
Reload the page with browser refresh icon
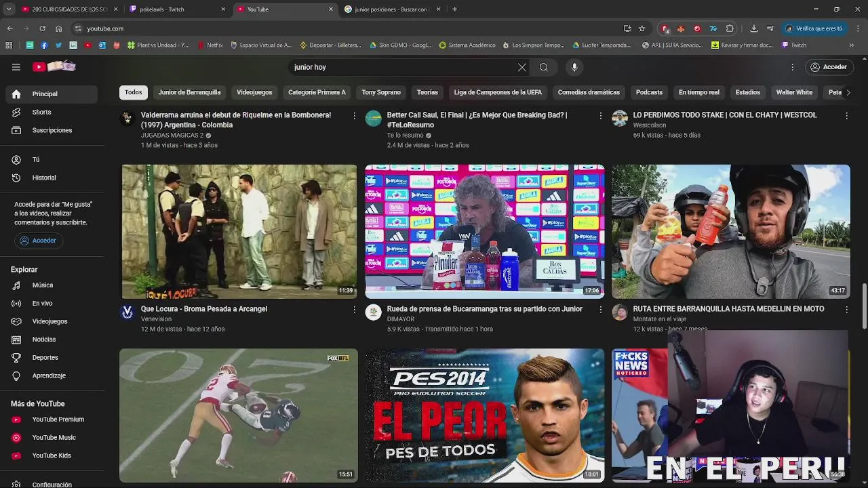tap(42, 28)
